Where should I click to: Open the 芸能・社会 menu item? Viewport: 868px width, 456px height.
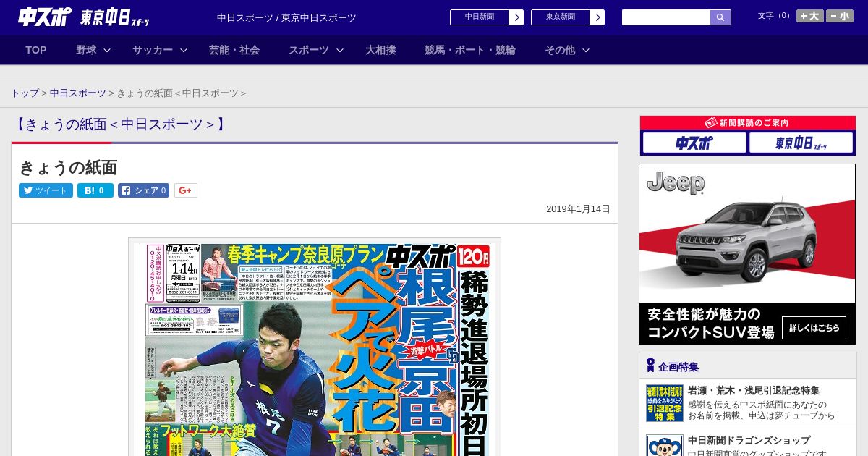234,50
